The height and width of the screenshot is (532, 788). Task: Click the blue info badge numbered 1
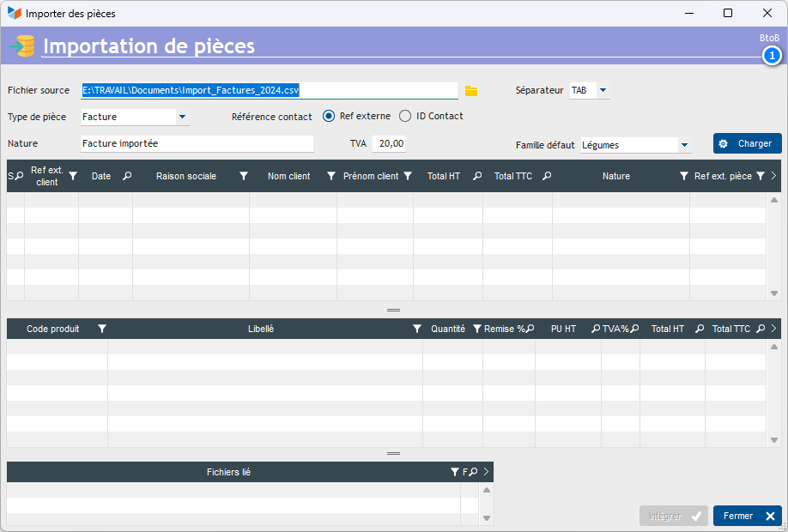(x=772, y=56)
